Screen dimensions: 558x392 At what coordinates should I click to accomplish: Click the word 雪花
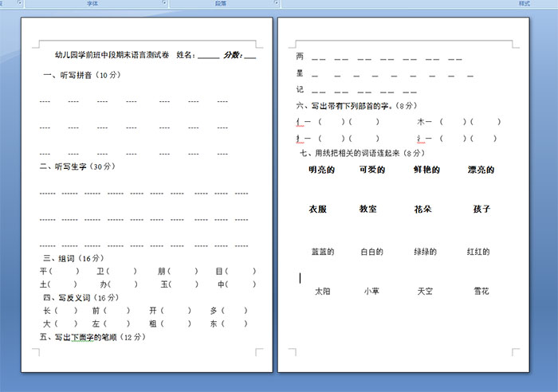click(x=481, y=292)
